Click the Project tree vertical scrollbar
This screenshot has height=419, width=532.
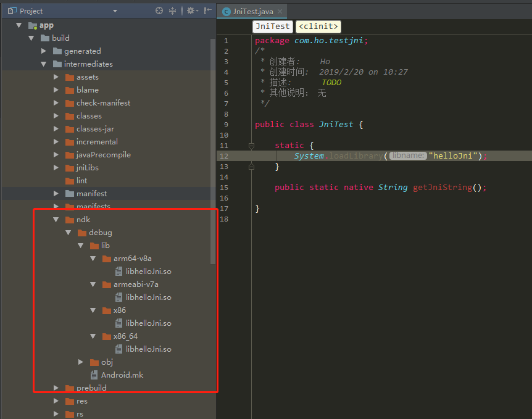213,151
